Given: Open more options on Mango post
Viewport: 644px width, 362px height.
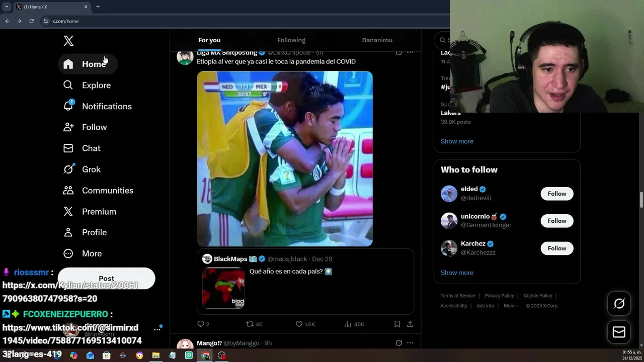Looking at the screenshot, I should click(x=410, y=343).
